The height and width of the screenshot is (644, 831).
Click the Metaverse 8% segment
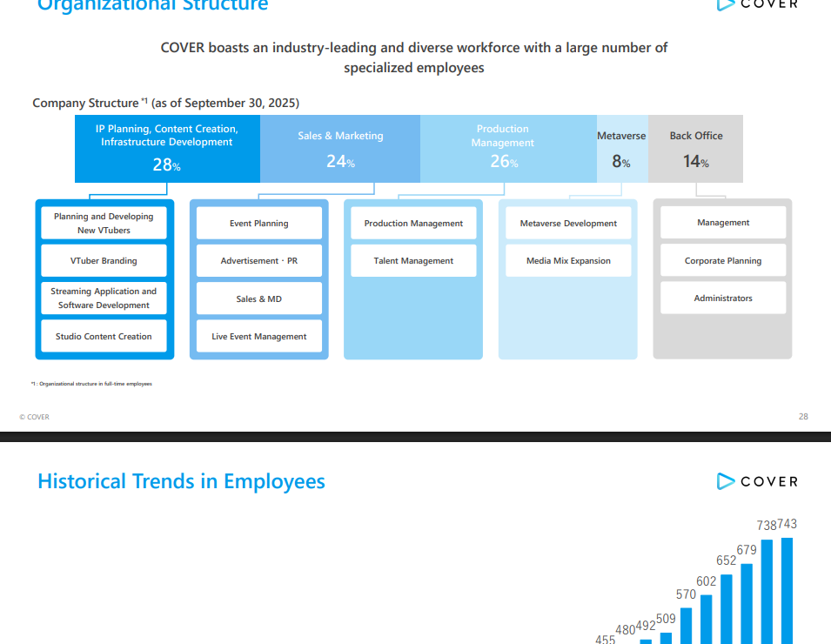(622, 149)
